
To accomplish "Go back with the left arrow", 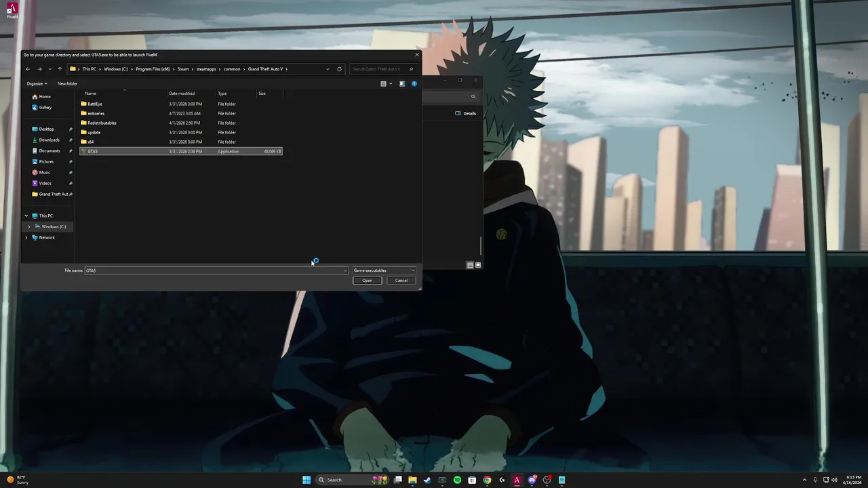I will pyautogui.click(x=28, y=69).
